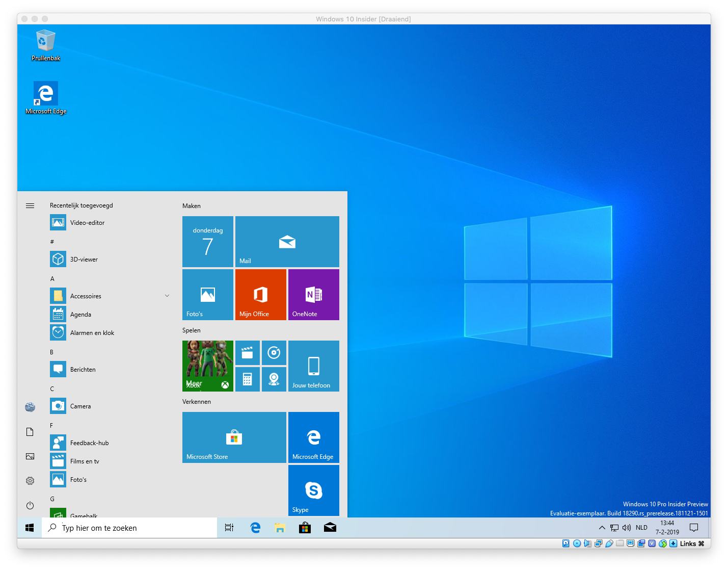728x570 pixels.
Task: Open the Microsoft Store tile
Action: tap(234, 437)
